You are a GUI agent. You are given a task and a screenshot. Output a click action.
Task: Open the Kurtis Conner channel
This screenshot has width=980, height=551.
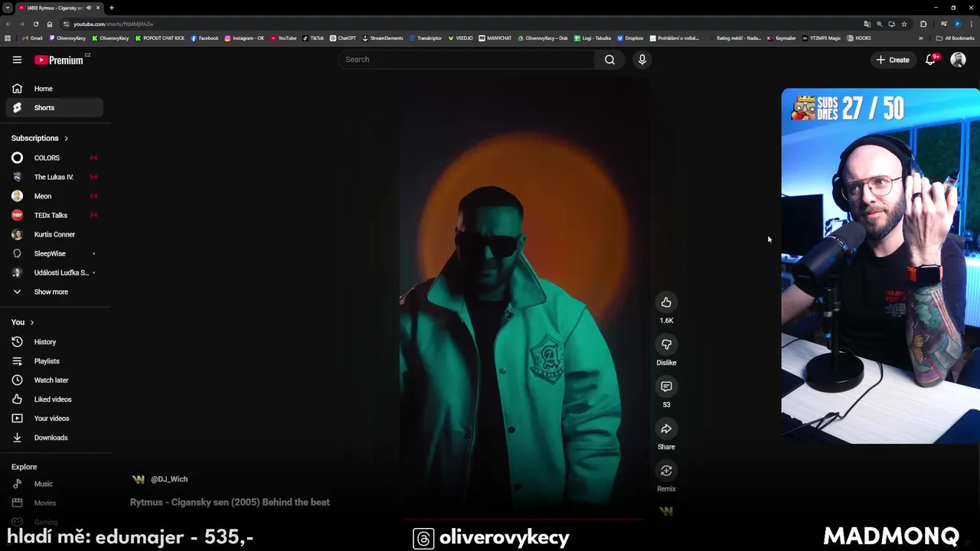click(54, 234)
